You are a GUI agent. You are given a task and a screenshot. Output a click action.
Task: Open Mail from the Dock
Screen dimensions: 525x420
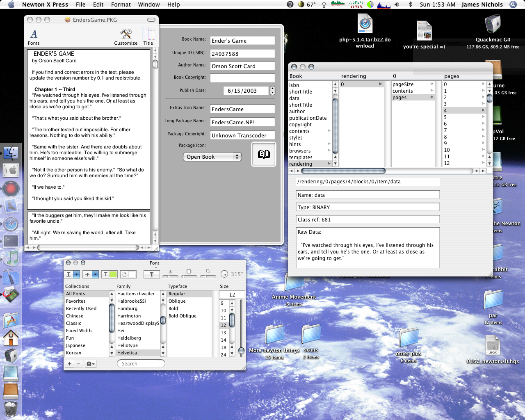[11, 205]
